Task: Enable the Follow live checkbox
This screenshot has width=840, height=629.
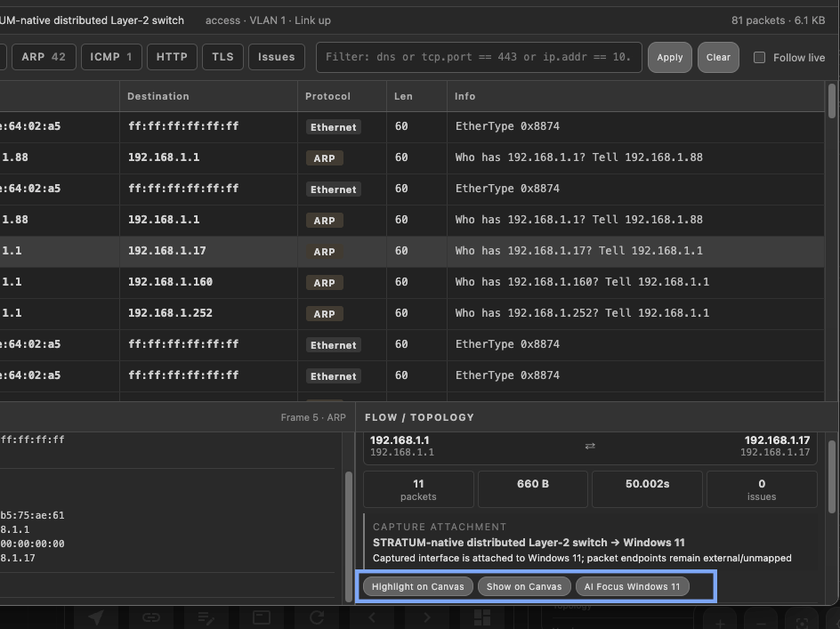Action: coord(759,57)
